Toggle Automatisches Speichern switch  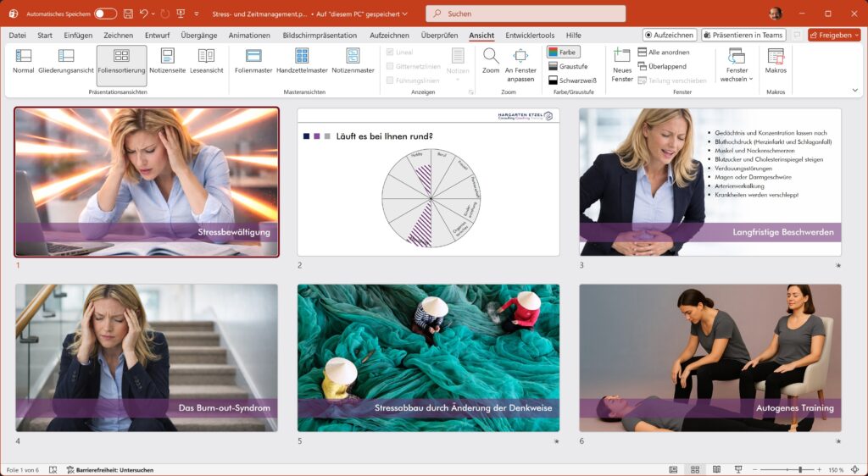pyautogui.click(x=105, y=14)
